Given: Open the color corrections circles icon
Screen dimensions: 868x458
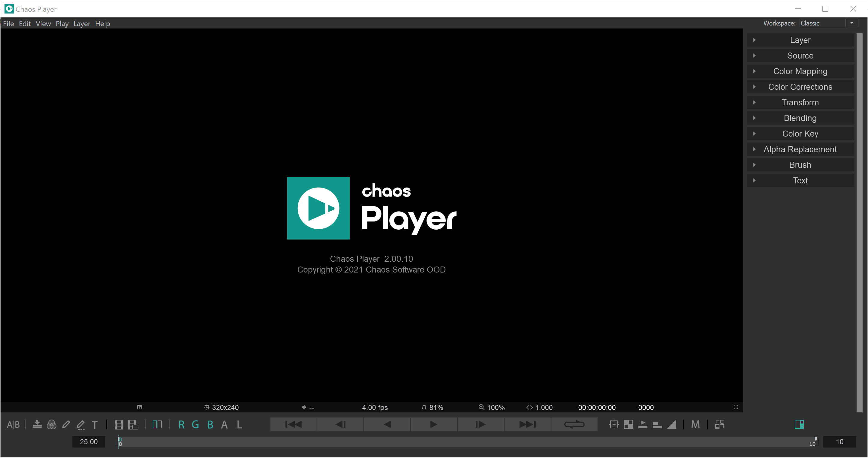Looking at the screenshot, I should point(52,425).
